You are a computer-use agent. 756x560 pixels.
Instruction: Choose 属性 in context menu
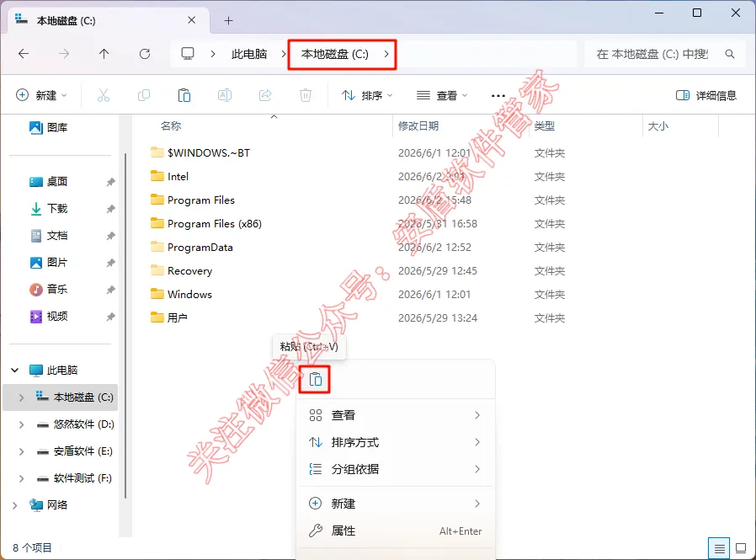[396, 531]
